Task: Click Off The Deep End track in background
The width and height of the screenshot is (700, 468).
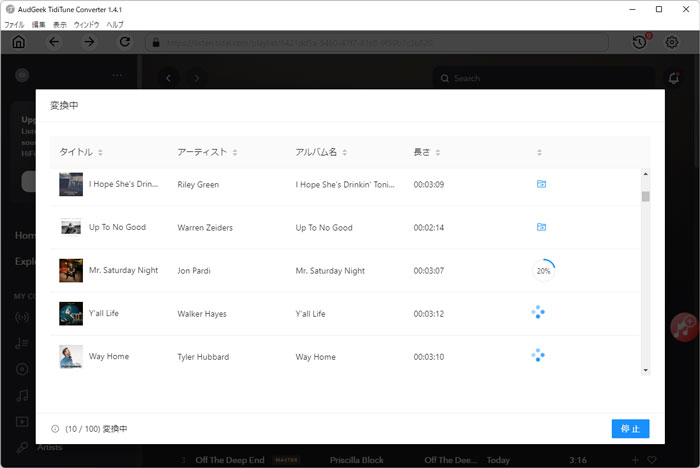Action: coord(230,460)
